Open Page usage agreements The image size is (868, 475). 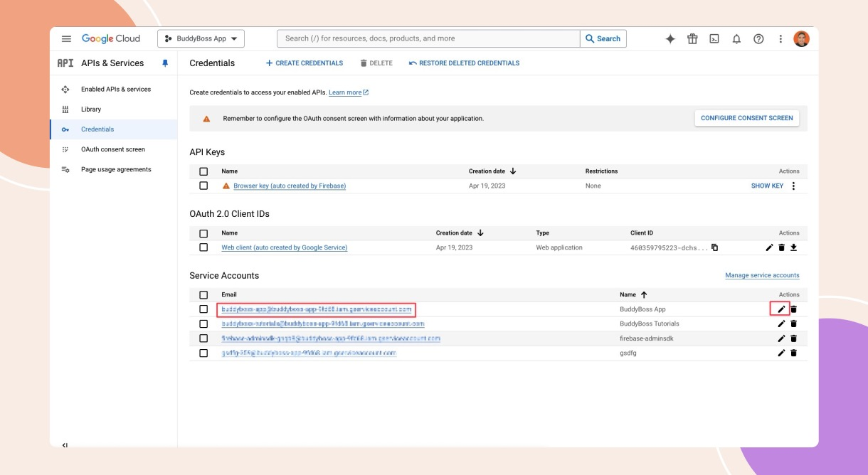114,169
